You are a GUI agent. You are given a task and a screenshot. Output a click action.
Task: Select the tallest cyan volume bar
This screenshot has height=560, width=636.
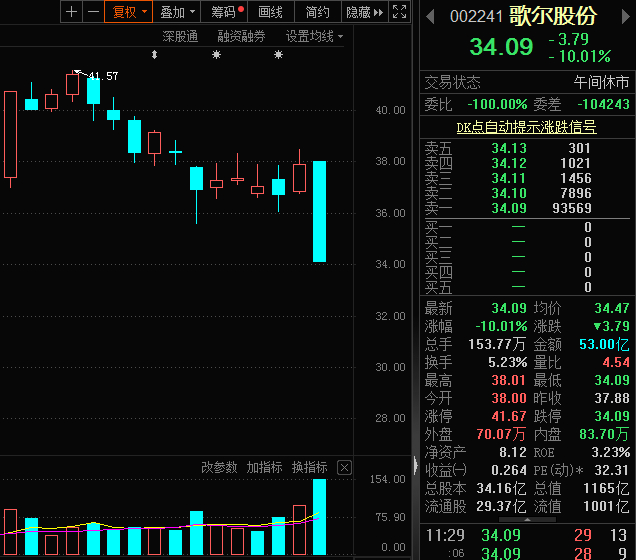pyautogui.click(x=319, y=517)
